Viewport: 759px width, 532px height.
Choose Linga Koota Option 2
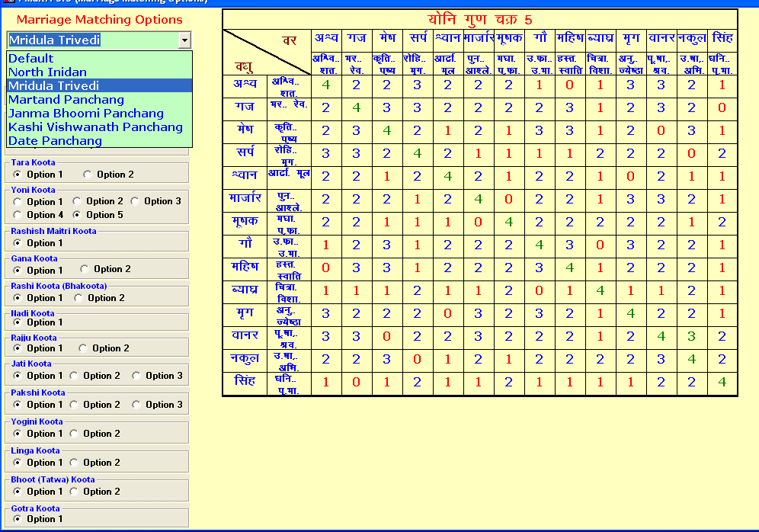(75, 463)
